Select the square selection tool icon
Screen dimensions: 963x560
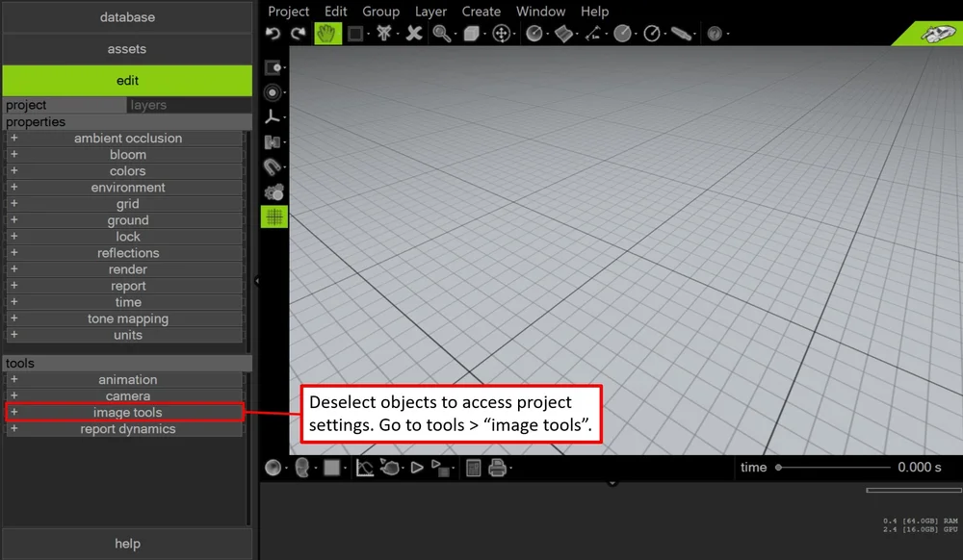click(x=355, y=33)
